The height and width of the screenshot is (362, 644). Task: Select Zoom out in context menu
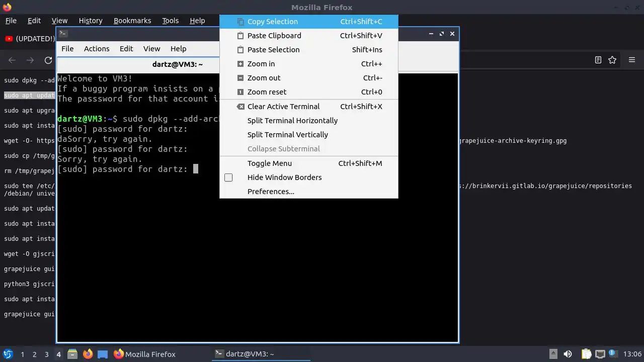tap(309, 78)
